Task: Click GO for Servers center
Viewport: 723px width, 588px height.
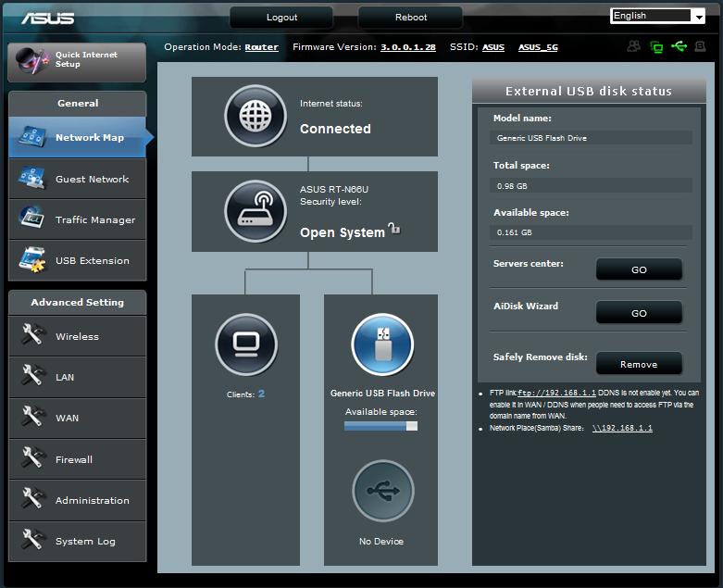Action: (639, 269)
